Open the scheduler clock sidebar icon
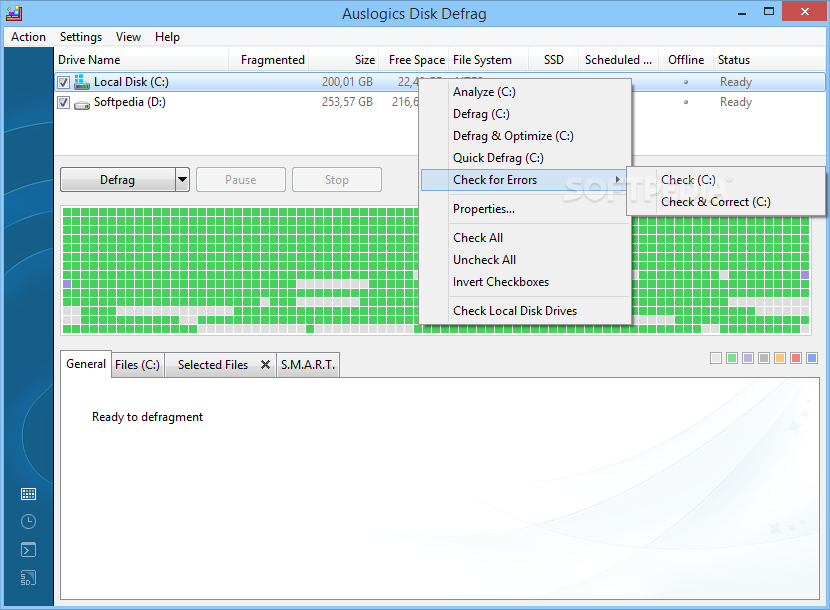The width and height of the screenshot is (830, 610). [x=28, y=522]
